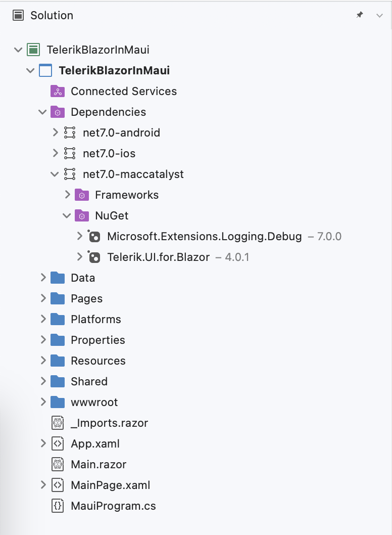This screenshot has width=392, height=535.
Task: Click the Main.razor file icon
Action: point(58,465)
